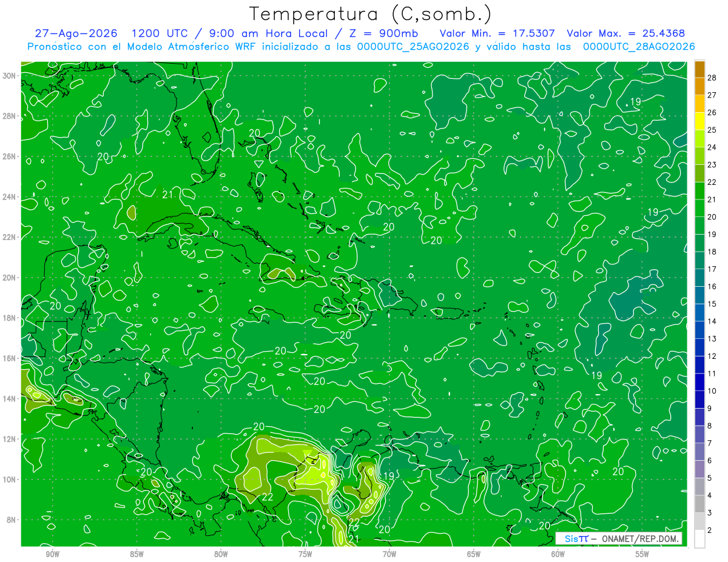
Task: Click the 90W longitude axis label
Action: (52, 554)
